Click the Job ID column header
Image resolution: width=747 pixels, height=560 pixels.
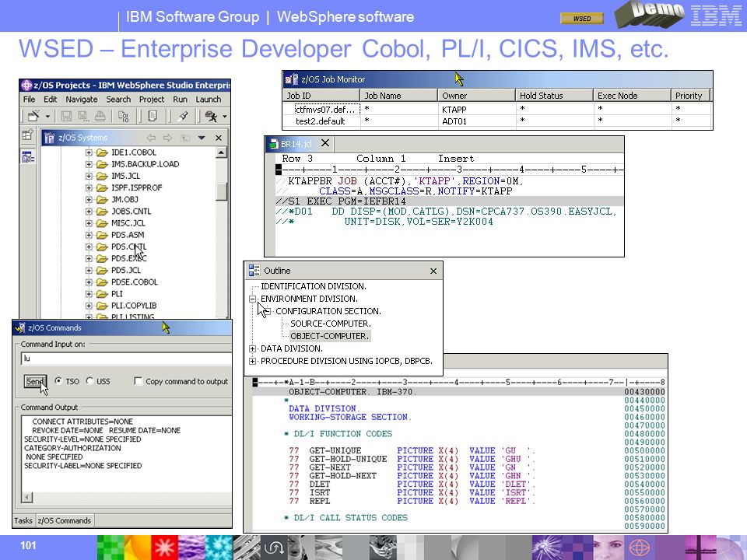click(x=321, y=95)
